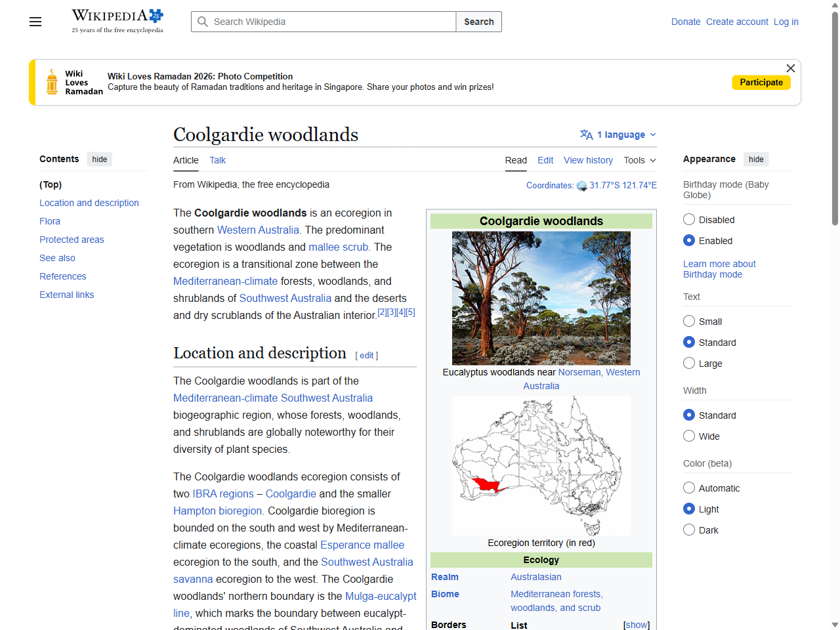Switch width to Wide

[x=689, y=436]
